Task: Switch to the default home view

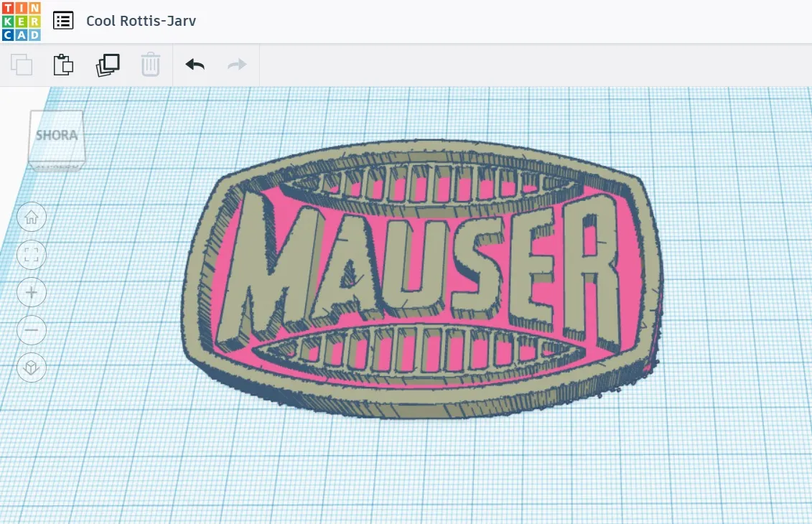Action: [x=31, y=217]
